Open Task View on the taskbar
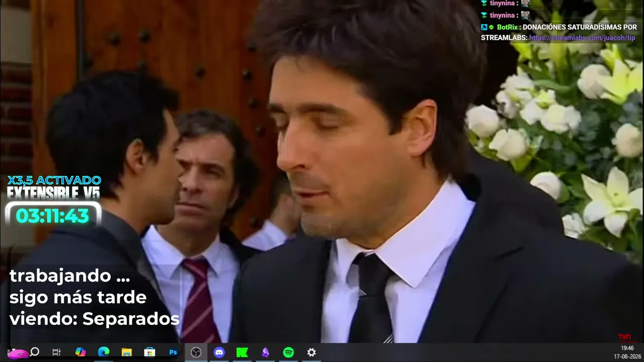Viewport: 644px width, 362px height. click(56, 352)
